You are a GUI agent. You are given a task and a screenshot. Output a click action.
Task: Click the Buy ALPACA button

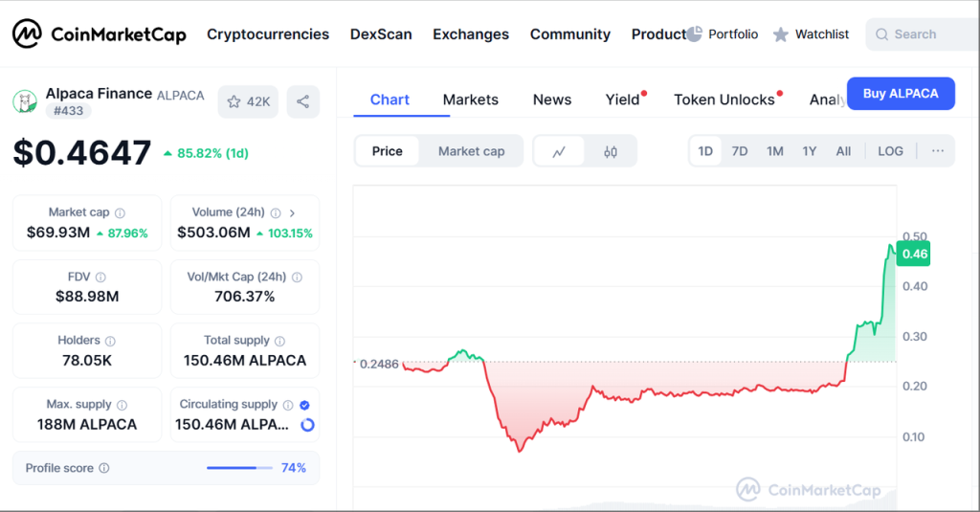[x=900, y=93]
